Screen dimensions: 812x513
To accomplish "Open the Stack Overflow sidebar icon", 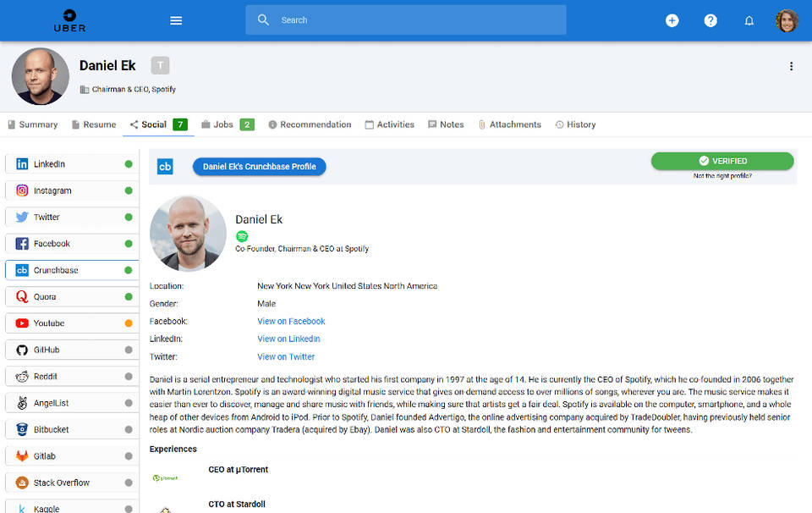I will [21, 482].
